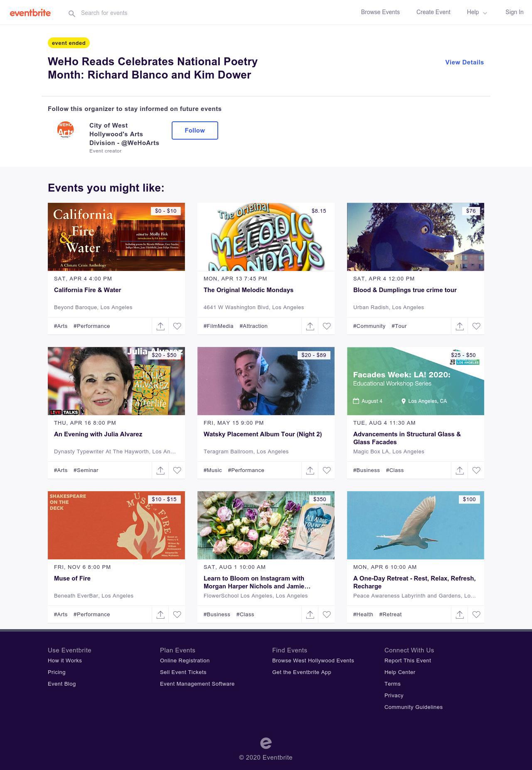Image resolution: width=532 pixels, height=770 pixels.
Task: Open the Facades Week LA 2020 thumbnail
Action: (x=415, y=381)
